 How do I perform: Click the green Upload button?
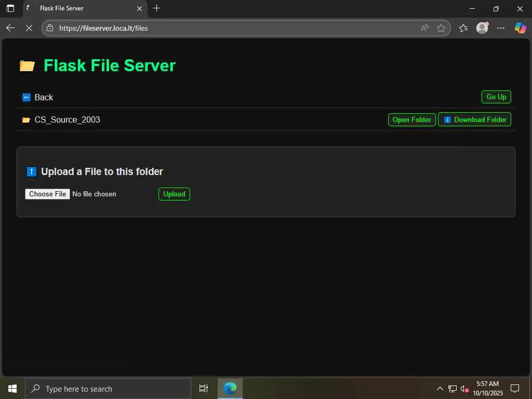pos(174,194)
